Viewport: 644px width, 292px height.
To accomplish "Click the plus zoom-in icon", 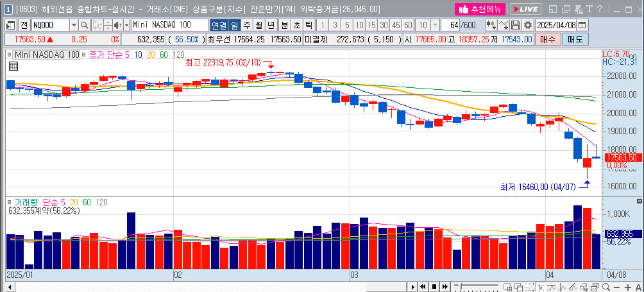I will coord(627,288).
